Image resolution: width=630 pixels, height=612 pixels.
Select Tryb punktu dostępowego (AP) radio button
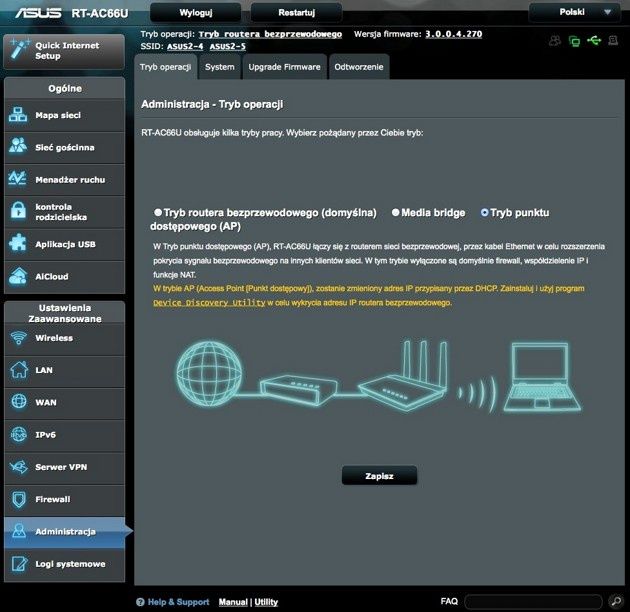pos(485,212)
